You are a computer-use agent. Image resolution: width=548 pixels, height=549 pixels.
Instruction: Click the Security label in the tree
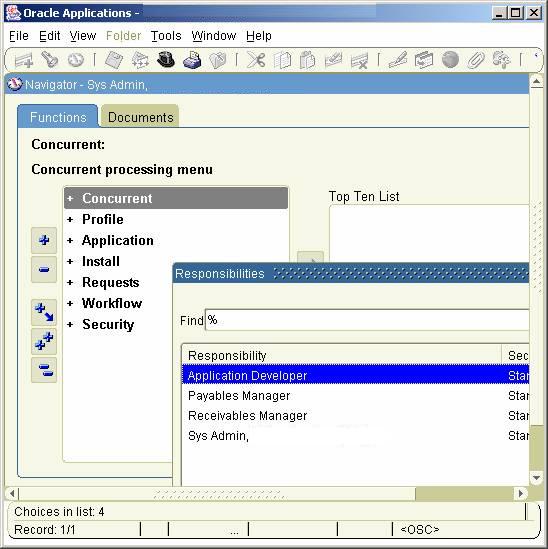point(108,325)
